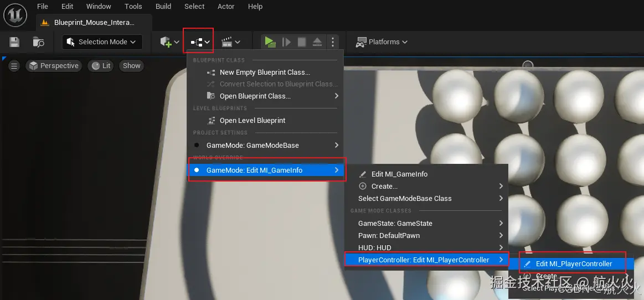The height and width of the screenshot is (300, 644).
Task: Open the viewport hamburger options menu
Action: tap(14, 66)
